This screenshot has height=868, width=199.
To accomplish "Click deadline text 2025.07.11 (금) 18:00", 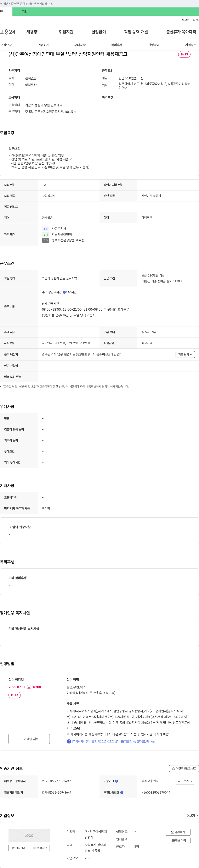I will (25, 687).
